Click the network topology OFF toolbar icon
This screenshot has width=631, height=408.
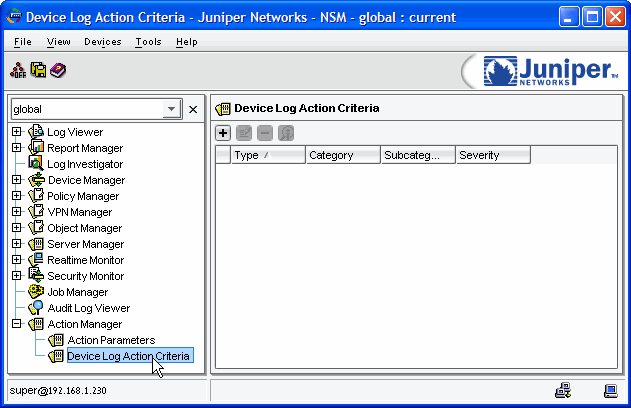(x=18, y=70)
